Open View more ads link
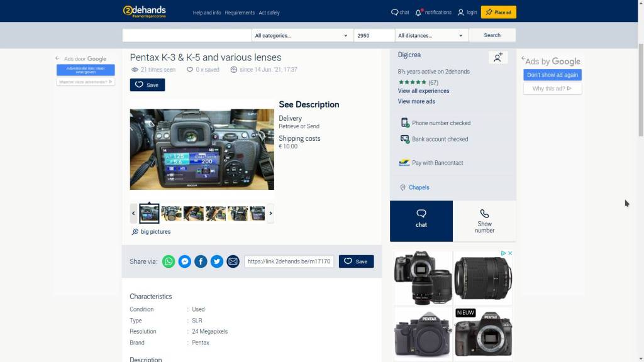This screenshot has height=362, width=644. (416, 101)
